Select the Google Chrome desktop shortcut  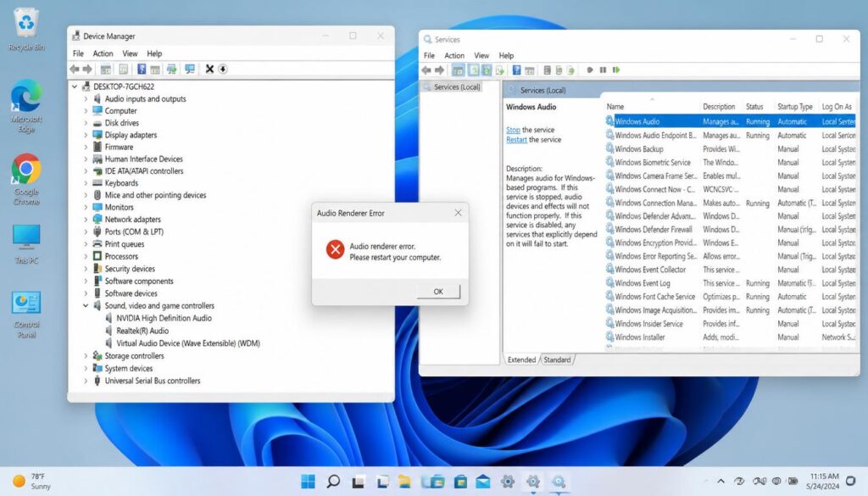coord(26,180)
